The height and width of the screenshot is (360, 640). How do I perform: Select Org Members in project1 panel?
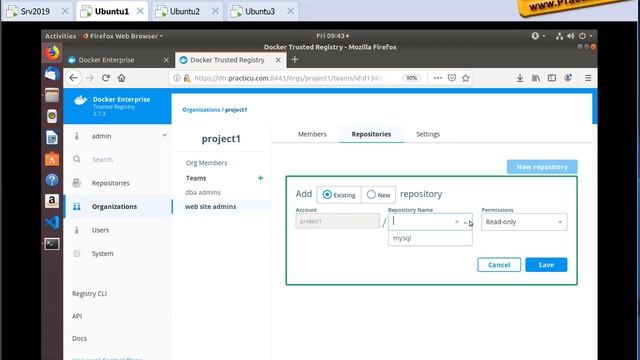(x=207, y=163)
